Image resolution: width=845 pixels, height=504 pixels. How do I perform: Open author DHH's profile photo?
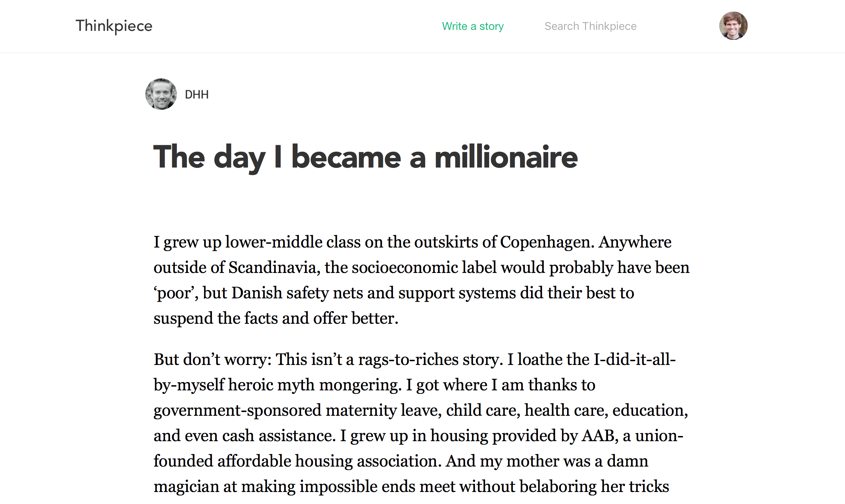(161, 94)
